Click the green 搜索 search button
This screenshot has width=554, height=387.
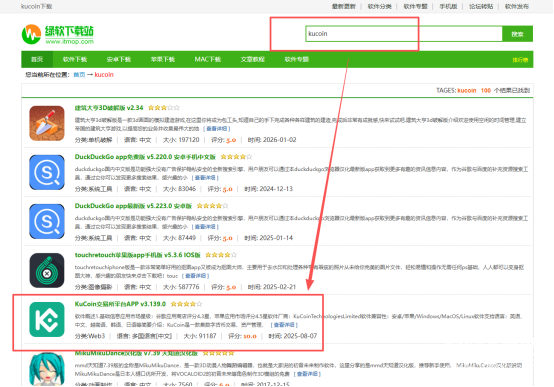[x=517, y=34]
